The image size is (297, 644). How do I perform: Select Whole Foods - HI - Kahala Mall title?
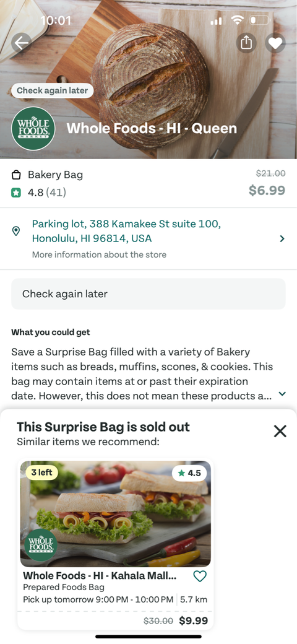[100, 576]
